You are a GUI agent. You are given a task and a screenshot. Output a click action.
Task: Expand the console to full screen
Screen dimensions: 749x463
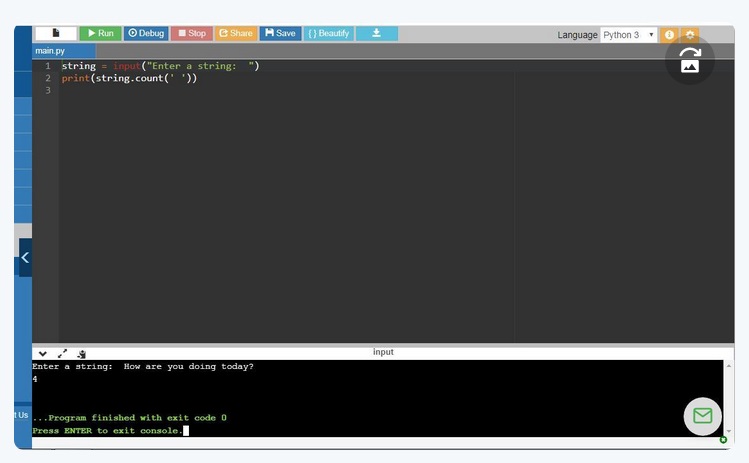[62, 353]
